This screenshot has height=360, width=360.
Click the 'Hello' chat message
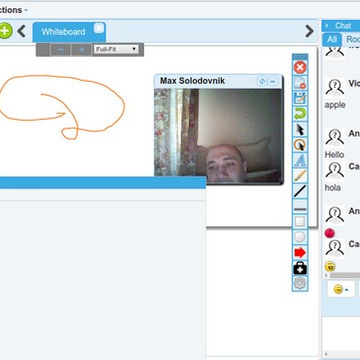tap(334, 155)
